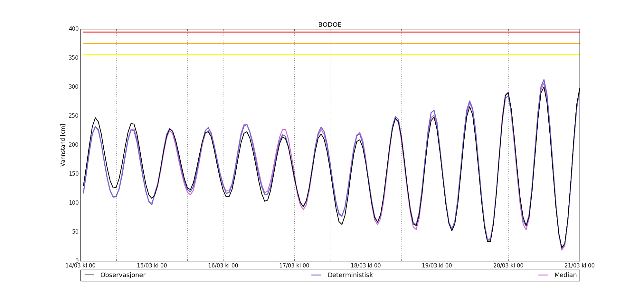Click the pink Median legend line swatch
Screen dimensions: 644x290
(543, 275)
